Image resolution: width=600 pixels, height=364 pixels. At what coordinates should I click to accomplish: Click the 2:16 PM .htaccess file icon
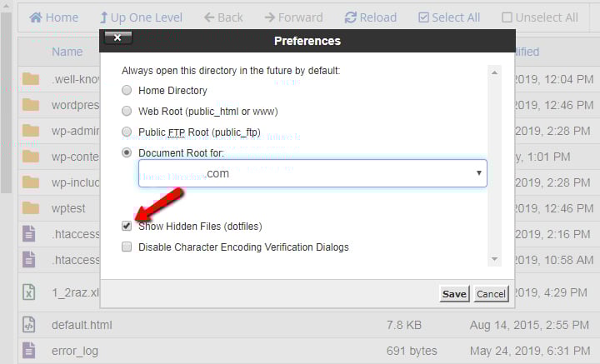(29, 233)
